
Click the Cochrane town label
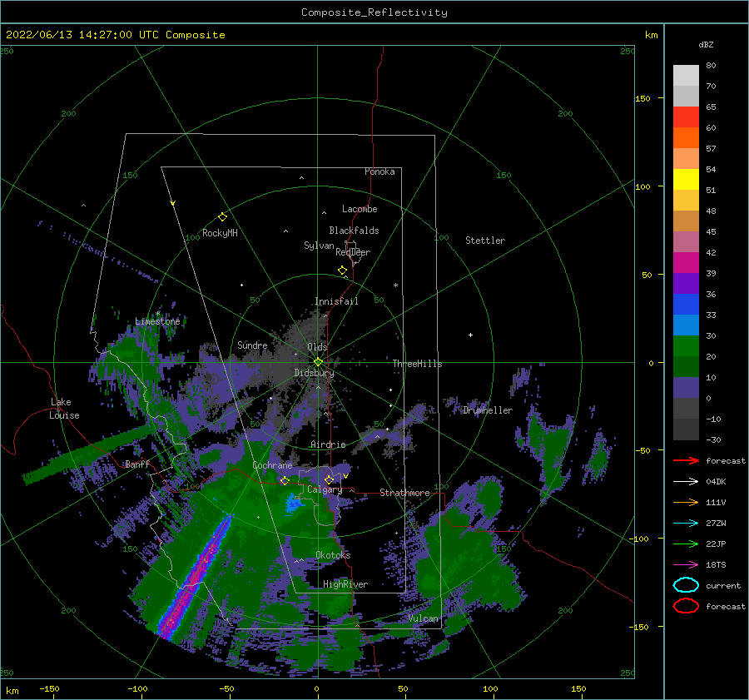[272, 465]
